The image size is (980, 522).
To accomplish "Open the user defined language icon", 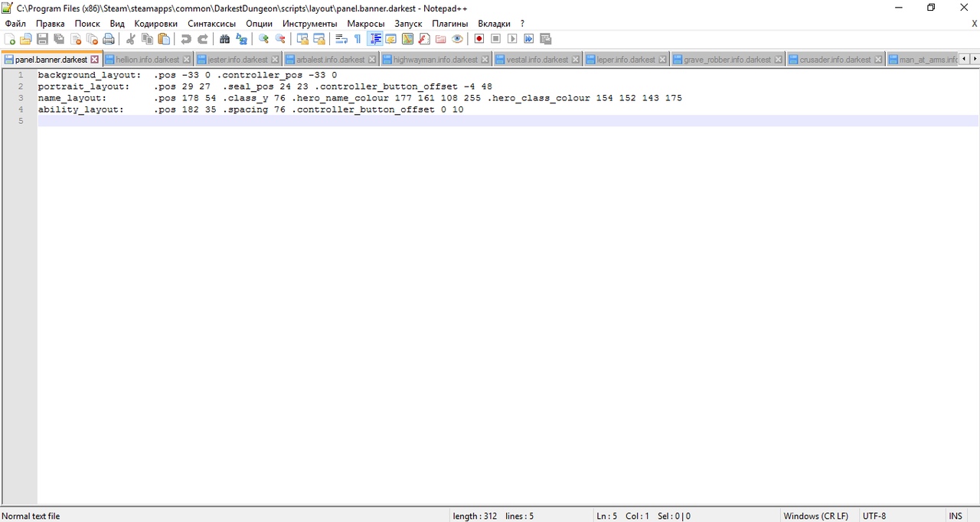I will point(391,39).
